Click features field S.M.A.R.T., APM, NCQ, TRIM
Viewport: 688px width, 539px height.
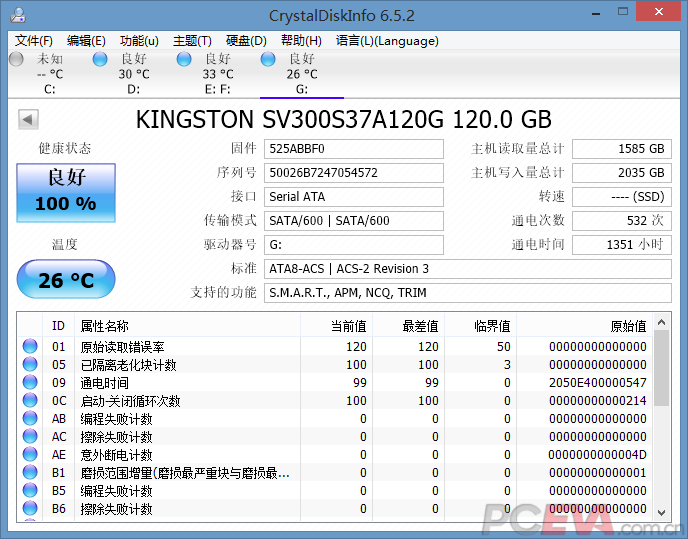(468, 292)
